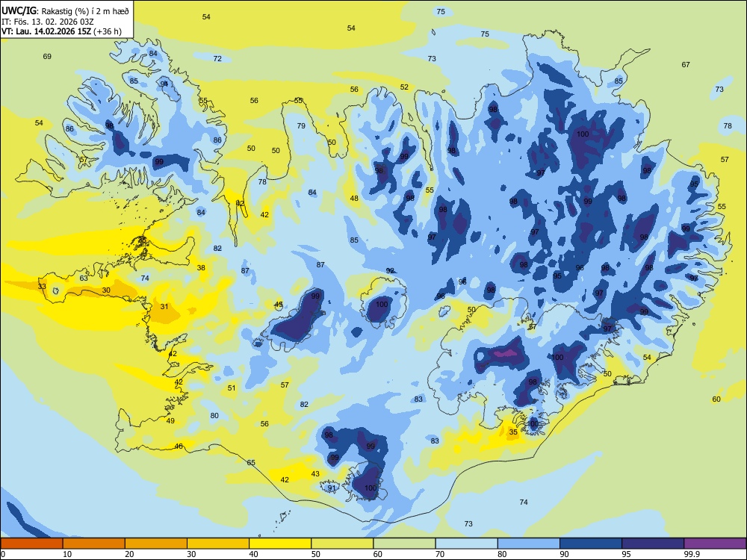
Task: Click the humidity value 52 on map
Action: click(404, 87)
